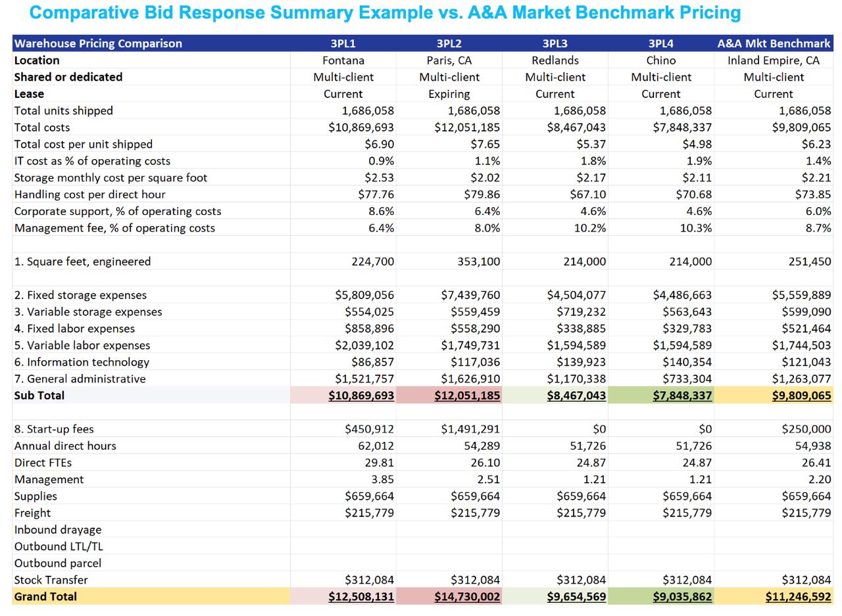Screen dimensions: 842x616
Task: Select the "Shared or dedicated" row label
Action: tap(68, 77)
